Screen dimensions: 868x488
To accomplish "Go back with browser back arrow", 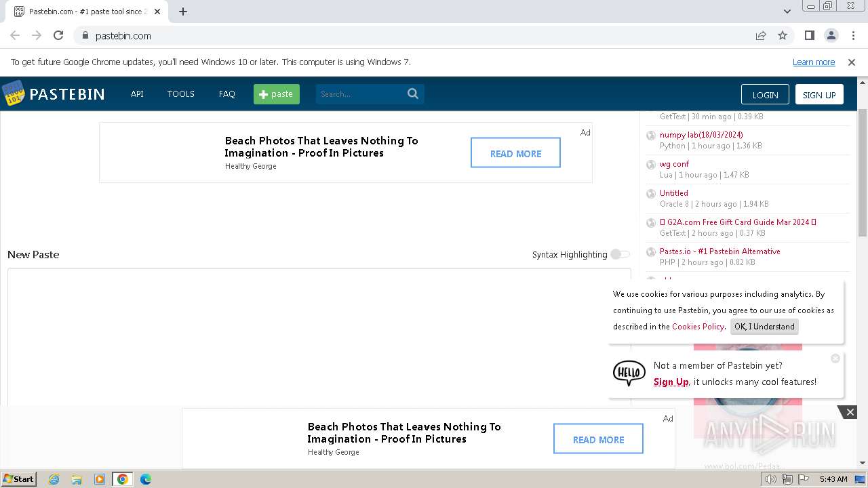I will point(15,35).
